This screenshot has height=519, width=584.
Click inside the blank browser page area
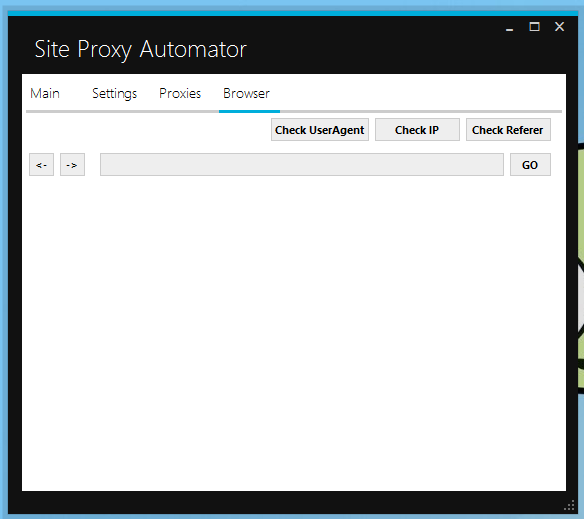click(x=293, y=333)
